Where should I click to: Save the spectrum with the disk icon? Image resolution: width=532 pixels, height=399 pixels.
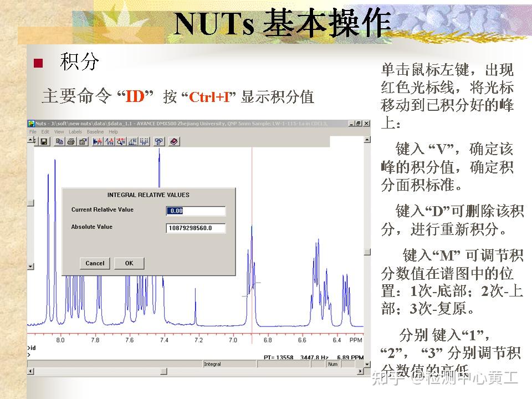tap(43, 142)
